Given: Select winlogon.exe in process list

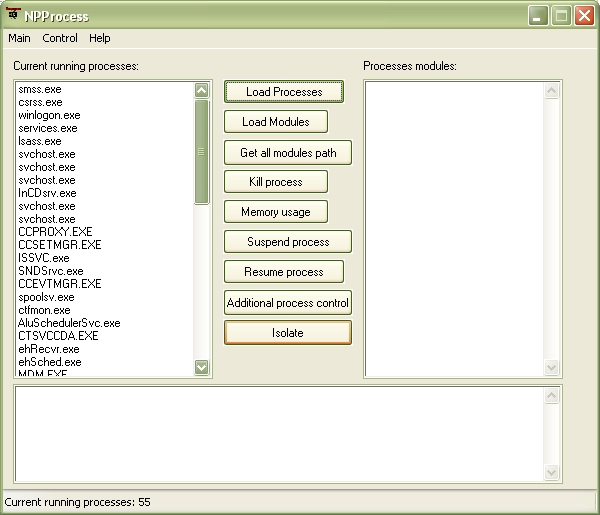Looking at the screenshot, I should (105, 115).
